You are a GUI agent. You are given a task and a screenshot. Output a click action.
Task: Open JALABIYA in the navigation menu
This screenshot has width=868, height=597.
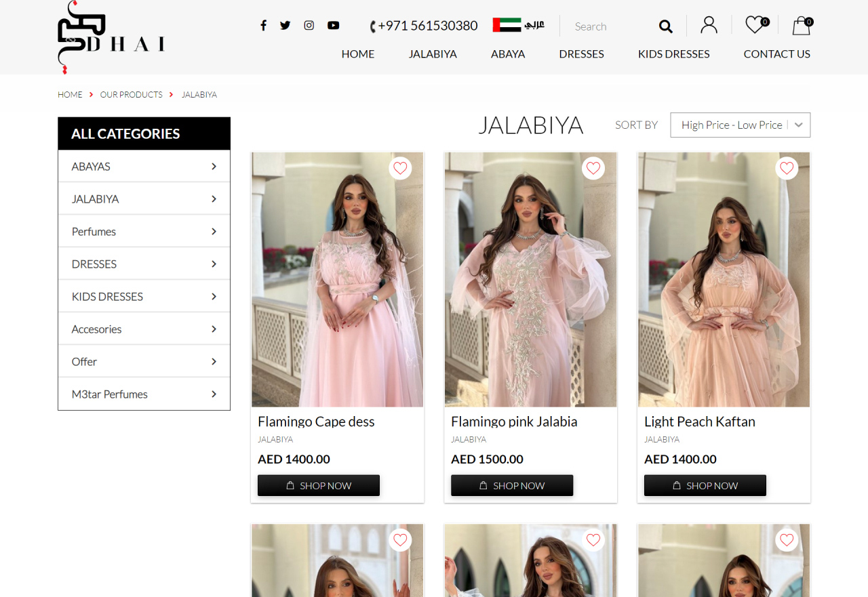coord(433,54)
